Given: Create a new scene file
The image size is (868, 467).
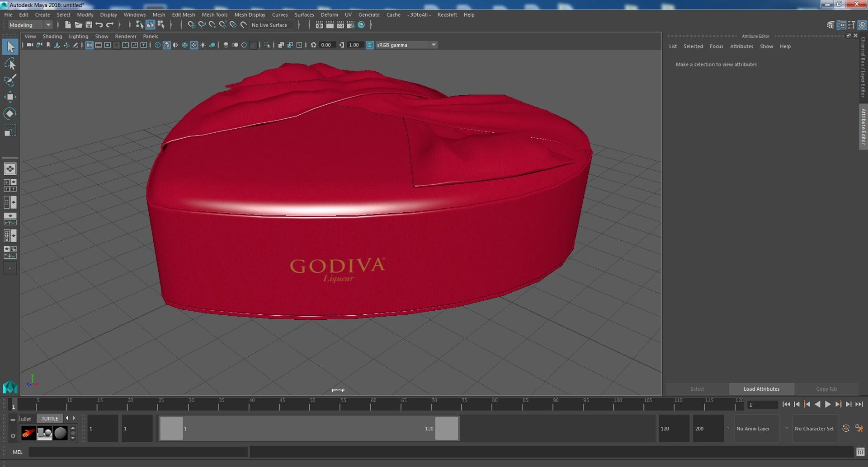Looking at the screenshot, I should (x=68, y=25).
